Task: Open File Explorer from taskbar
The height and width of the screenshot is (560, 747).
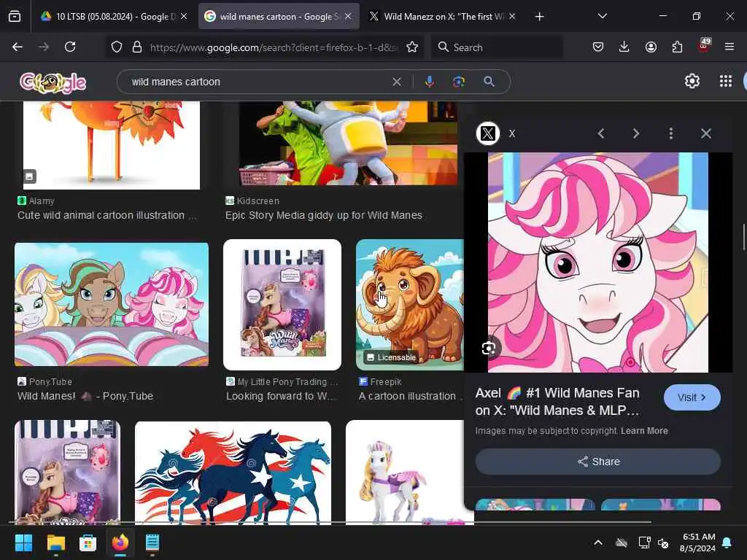Action: 55,542
